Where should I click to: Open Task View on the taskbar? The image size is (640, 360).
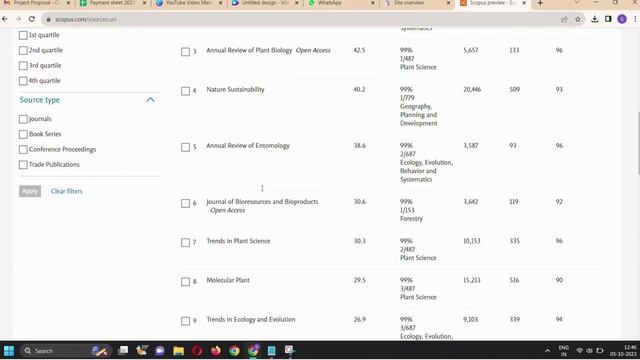(123, 351)
